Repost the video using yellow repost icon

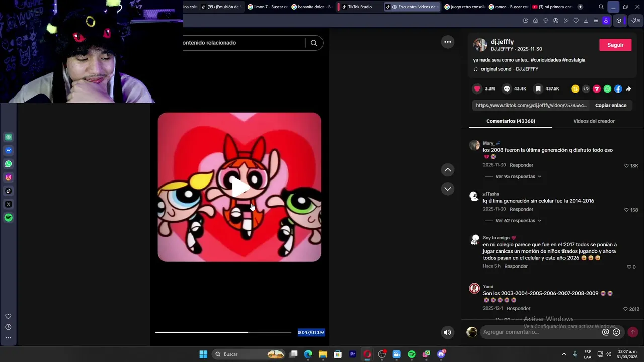[x=575, y=88]
